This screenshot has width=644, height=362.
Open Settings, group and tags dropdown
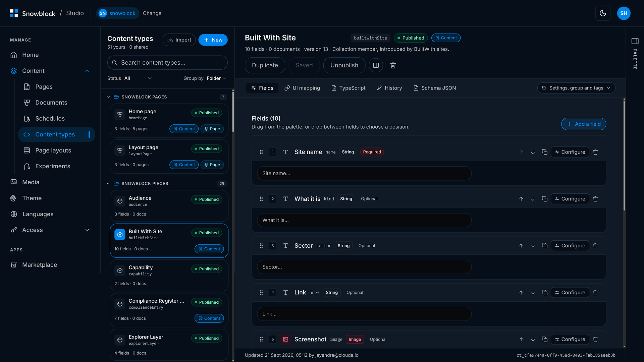(576, 88)
